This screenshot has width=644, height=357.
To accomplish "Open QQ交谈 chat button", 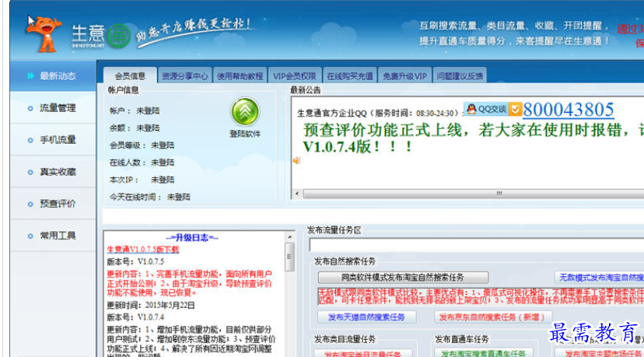I will [492, 109].
